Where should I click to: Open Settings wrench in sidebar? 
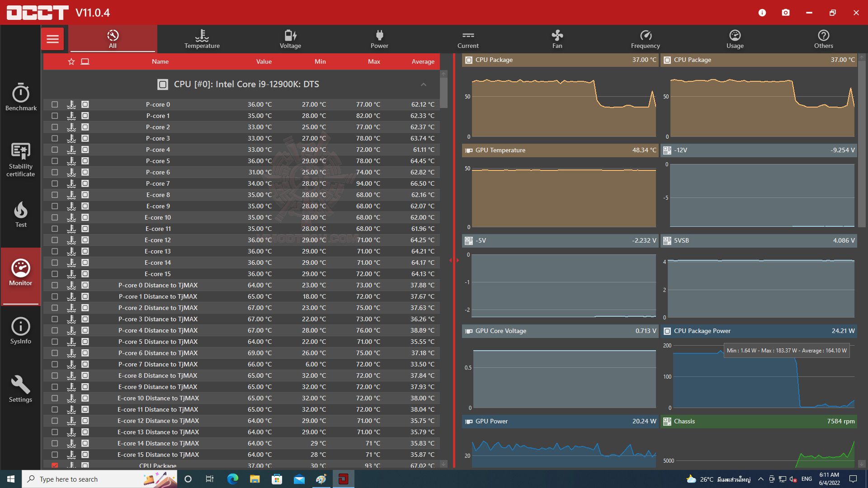click(x=21, y=389)
